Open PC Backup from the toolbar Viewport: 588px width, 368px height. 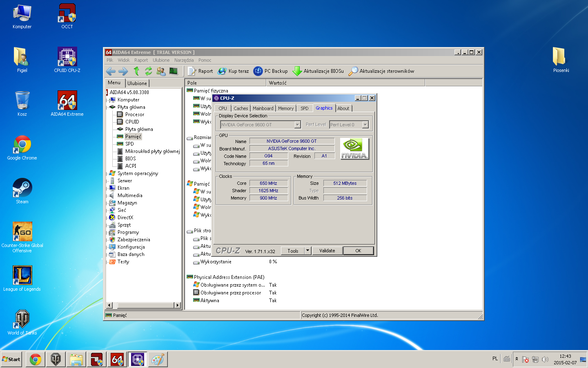258,71
